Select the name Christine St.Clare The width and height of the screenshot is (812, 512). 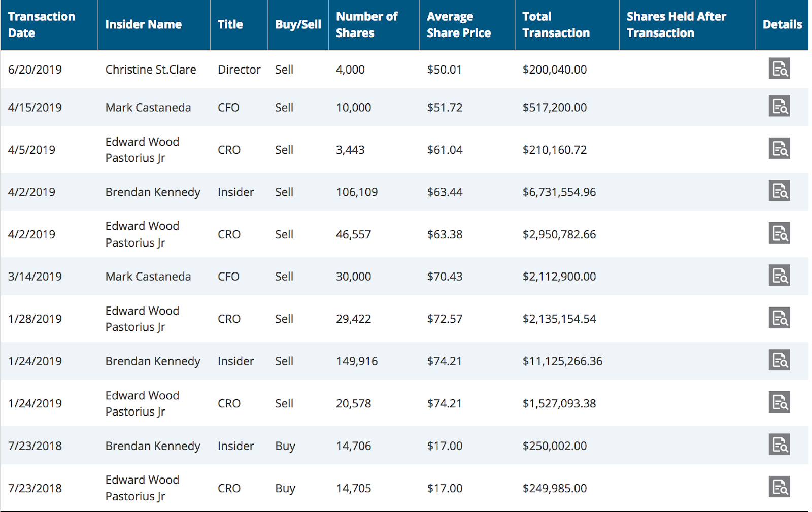click(x=151, y=70)
